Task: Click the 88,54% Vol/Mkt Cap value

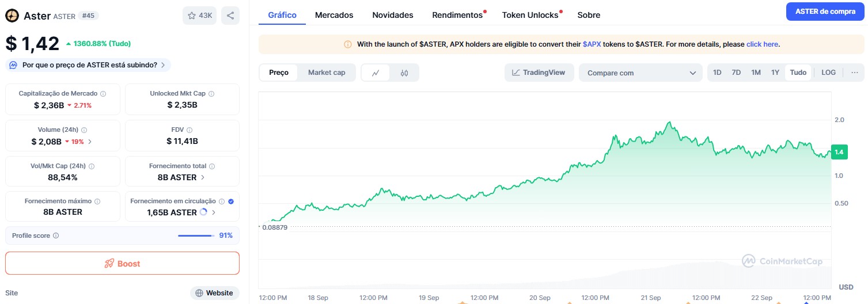Action: point(63,177)
